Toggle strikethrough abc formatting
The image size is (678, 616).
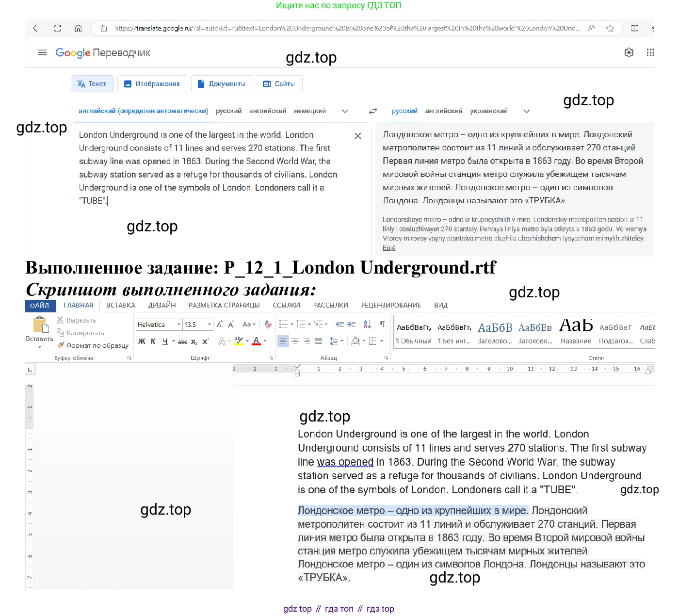tap(182, 341)
